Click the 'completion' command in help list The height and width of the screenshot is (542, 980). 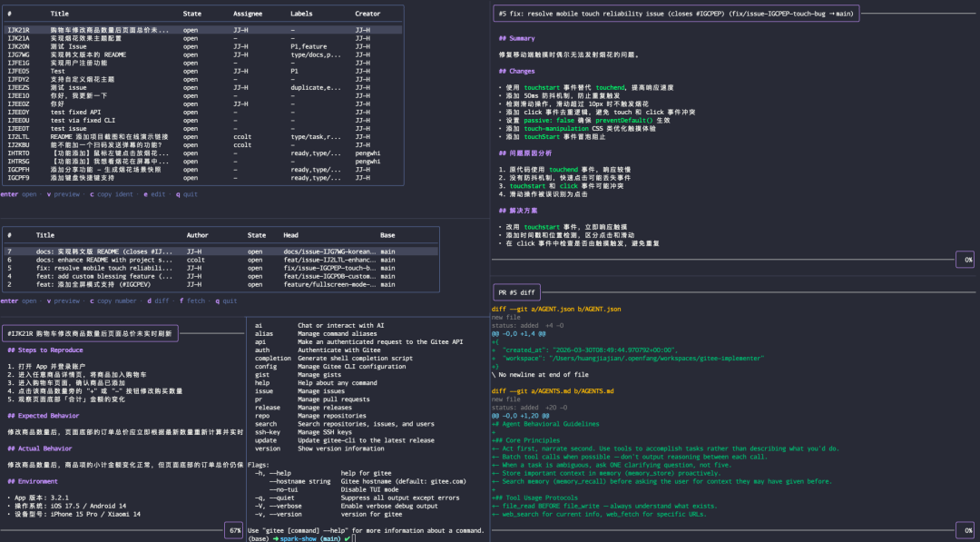pyautogui.click(x=273, y=359)
